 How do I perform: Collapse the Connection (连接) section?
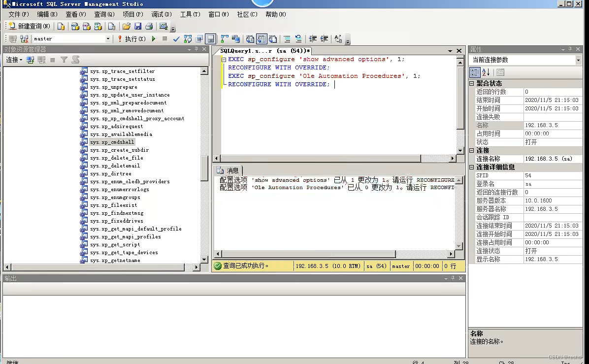[x=472, y=150]
